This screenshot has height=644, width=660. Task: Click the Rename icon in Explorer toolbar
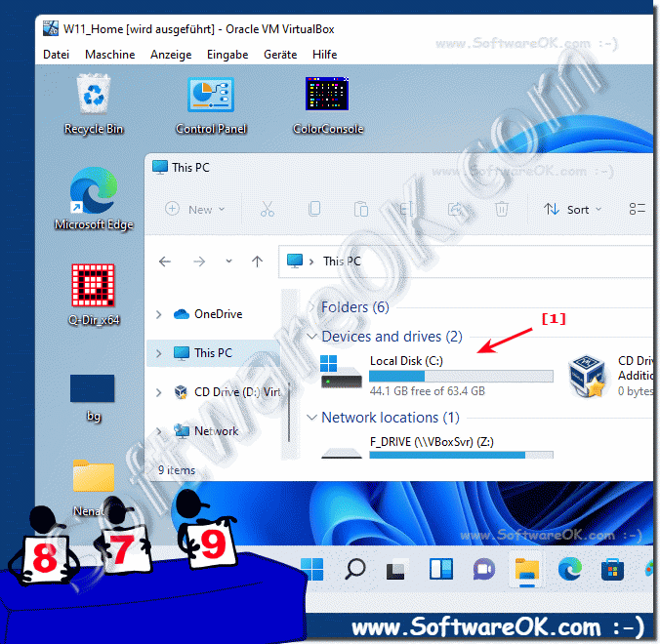tap(406, 209)
